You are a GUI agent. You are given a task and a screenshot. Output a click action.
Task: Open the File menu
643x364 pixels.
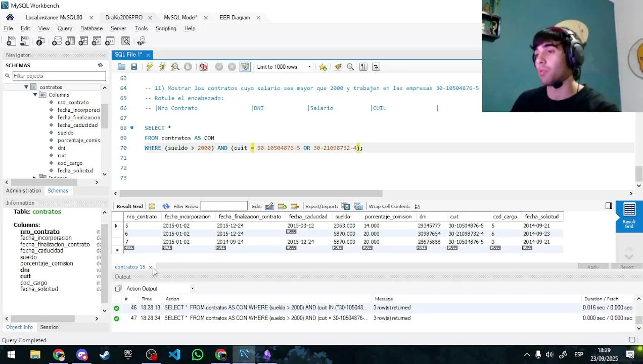point(8,28)
